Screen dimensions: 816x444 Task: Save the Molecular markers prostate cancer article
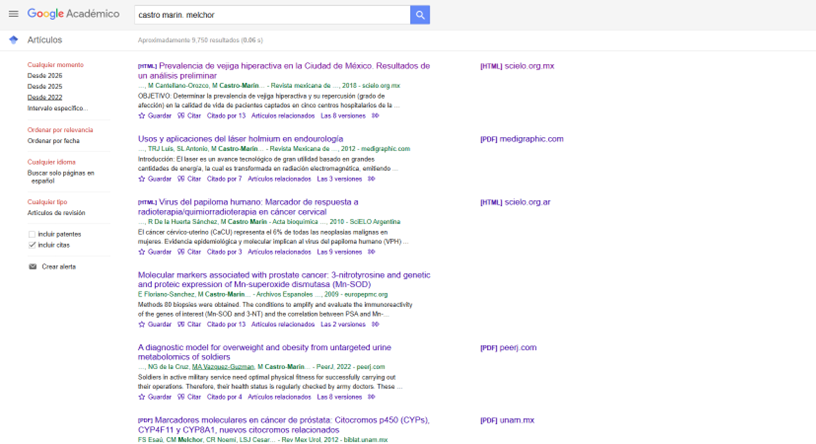coord(155,324)
